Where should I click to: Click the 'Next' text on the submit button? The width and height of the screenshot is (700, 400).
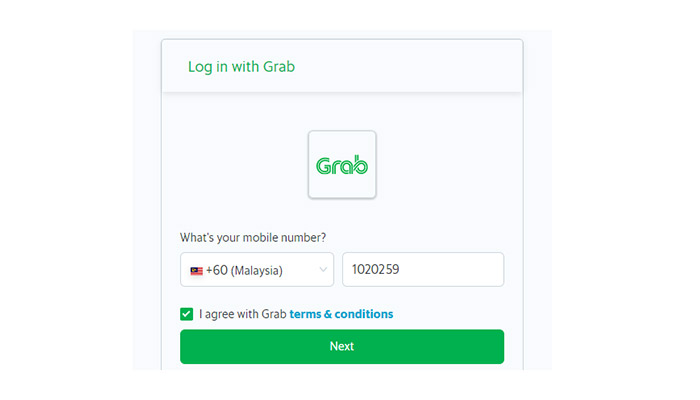click(342, 346)
